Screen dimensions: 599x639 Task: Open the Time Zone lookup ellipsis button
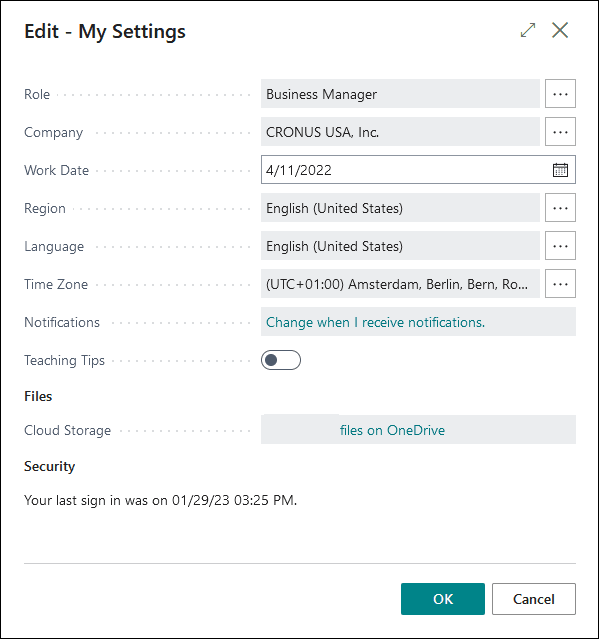pyautogui.click(x=560, y=284)
